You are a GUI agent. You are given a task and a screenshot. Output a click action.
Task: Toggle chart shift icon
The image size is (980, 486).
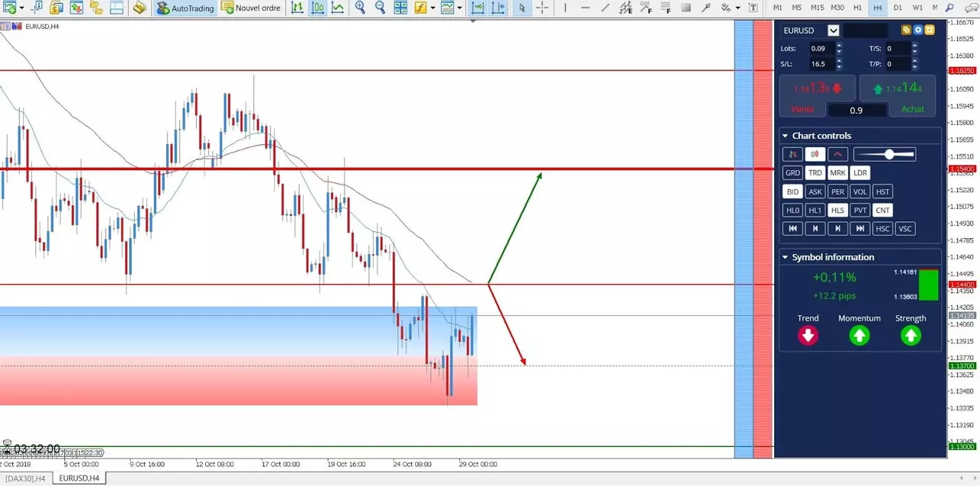click(498, 8)
